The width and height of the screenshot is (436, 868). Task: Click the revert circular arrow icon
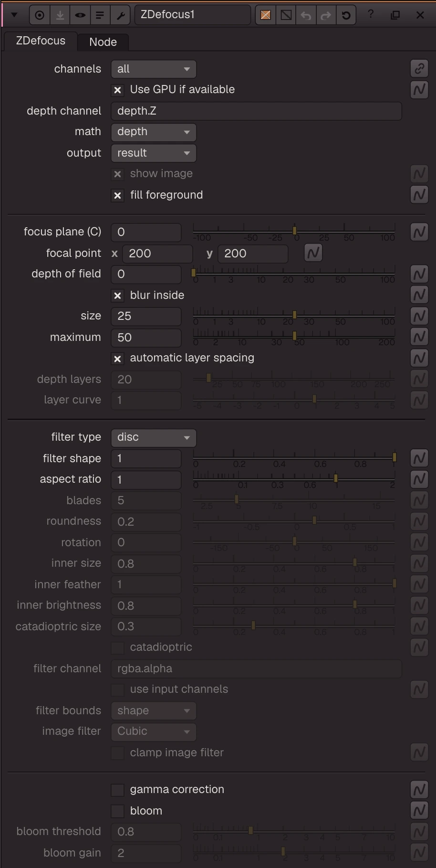click(346, 15)
